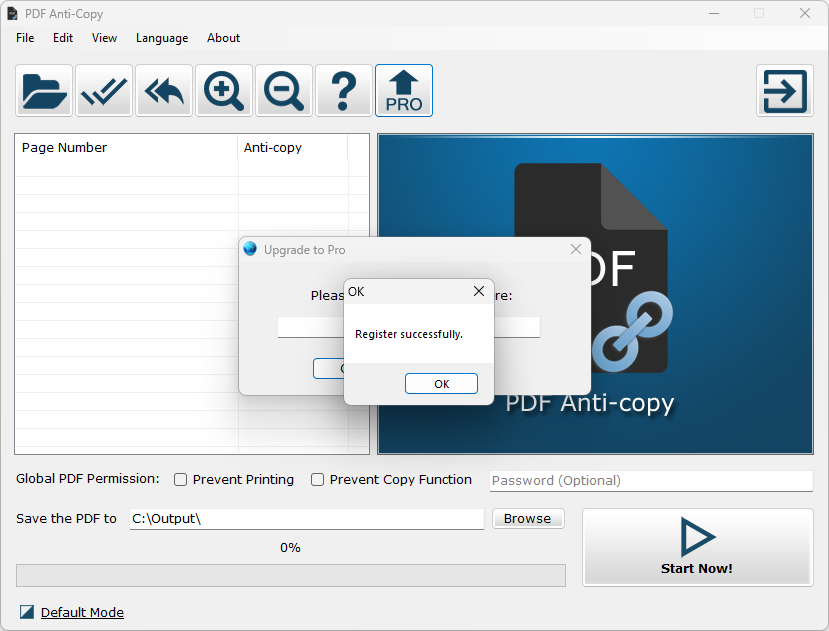Open the Edit menu

pyautogui.click(x=63, y=38)
